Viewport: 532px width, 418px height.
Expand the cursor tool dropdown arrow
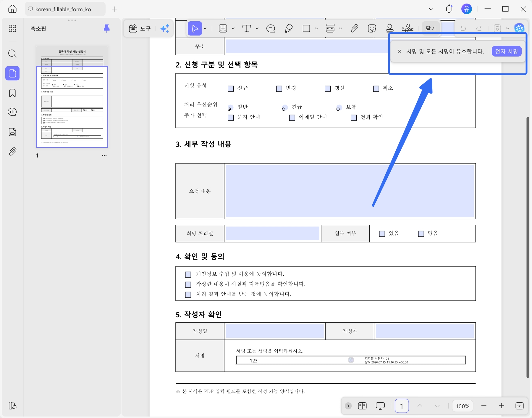pyautogui.click(x=205, y=28)
